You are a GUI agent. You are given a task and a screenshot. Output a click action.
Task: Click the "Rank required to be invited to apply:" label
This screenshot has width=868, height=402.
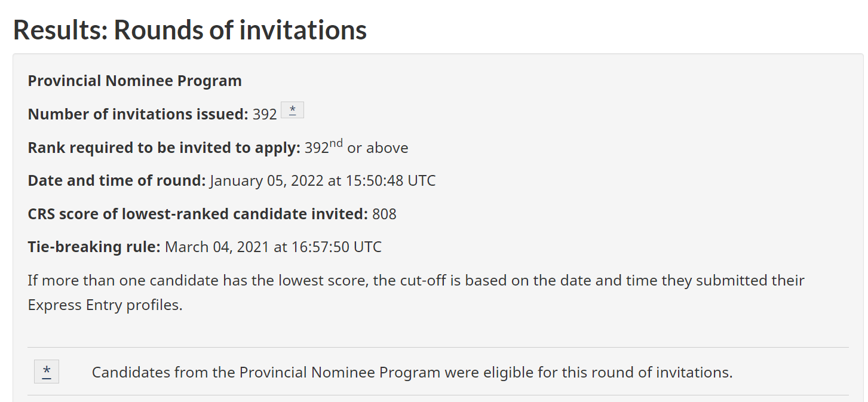164,148
